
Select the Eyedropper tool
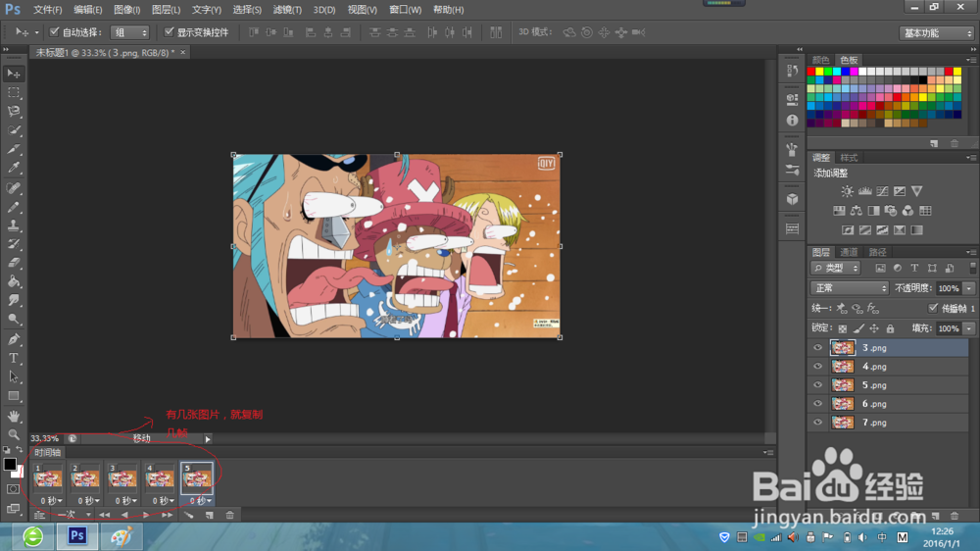14,168
